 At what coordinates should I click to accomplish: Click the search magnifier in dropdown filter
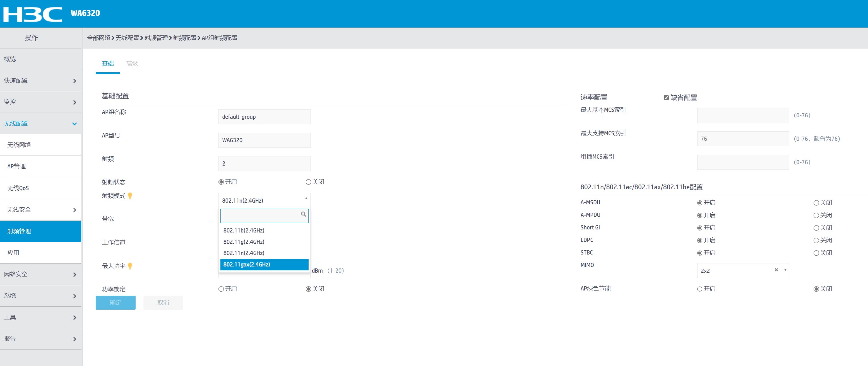click(x=303, y=214)
